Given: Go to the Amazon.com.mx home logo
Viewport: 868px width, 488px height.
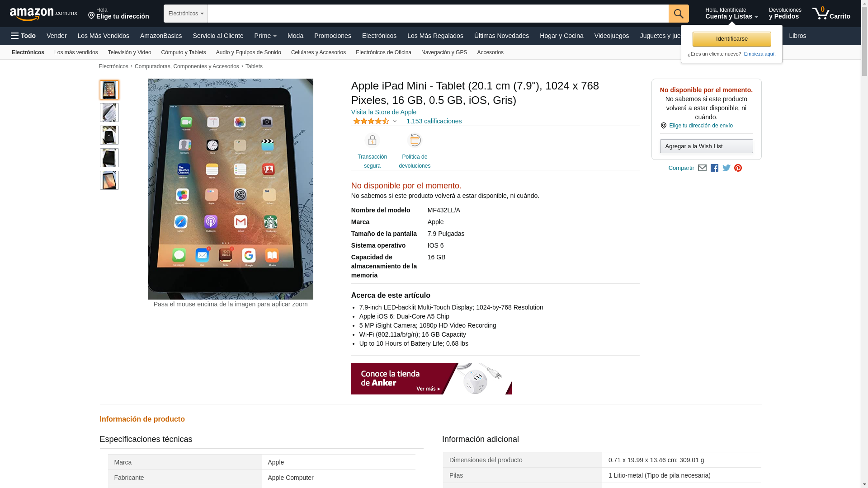Looking at the screenshot, I should [43, 14].
